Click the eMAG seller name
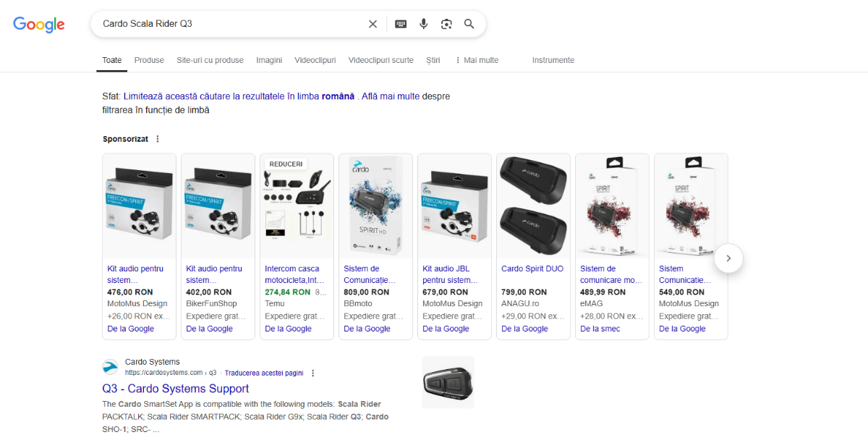868x448 pixels. (592, 304)
